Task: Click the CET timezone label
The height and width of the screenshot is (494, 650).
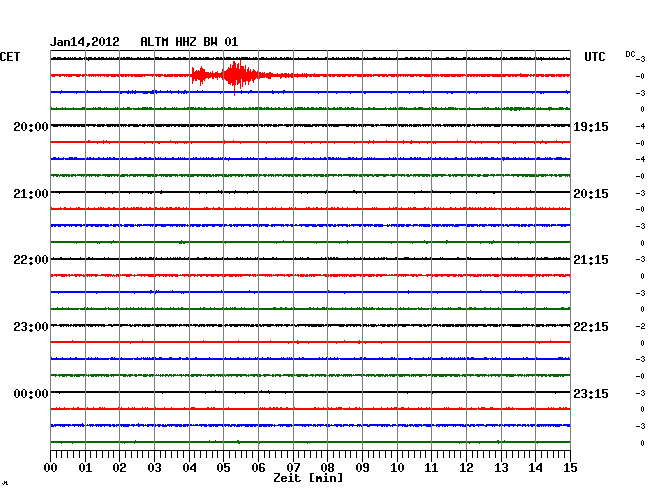Action: [10, 57]
